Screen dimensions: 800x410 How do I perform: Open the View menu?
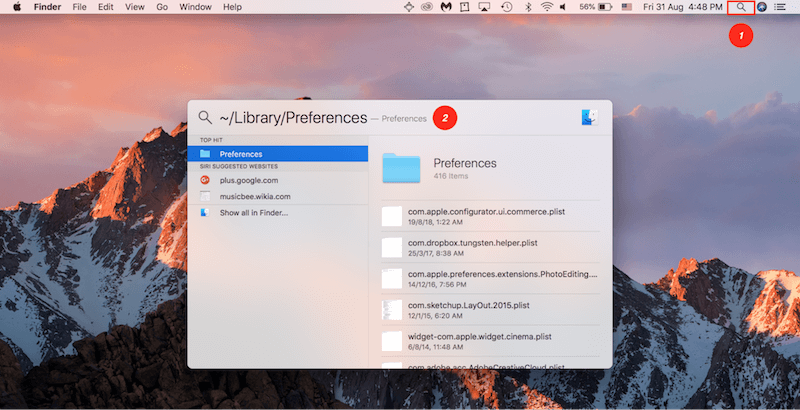[x=135, y=7]
